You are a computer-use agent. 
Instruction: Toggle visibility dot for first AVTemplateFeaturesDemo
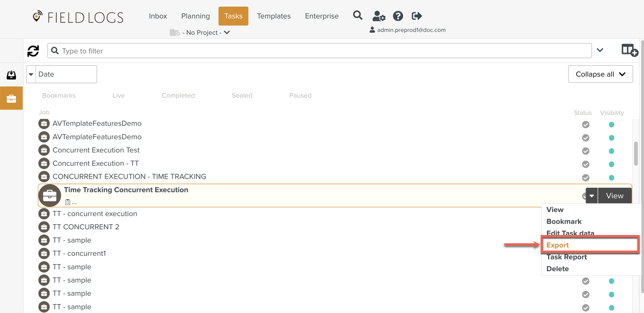611,125
